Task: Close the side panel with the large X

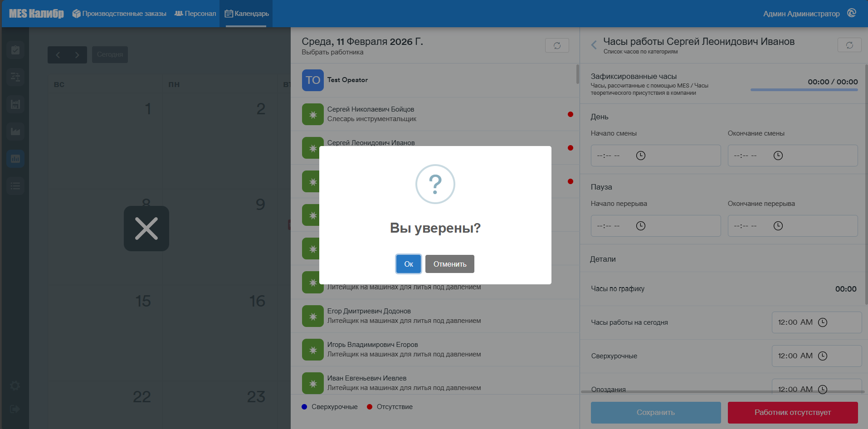Action: 146,229
